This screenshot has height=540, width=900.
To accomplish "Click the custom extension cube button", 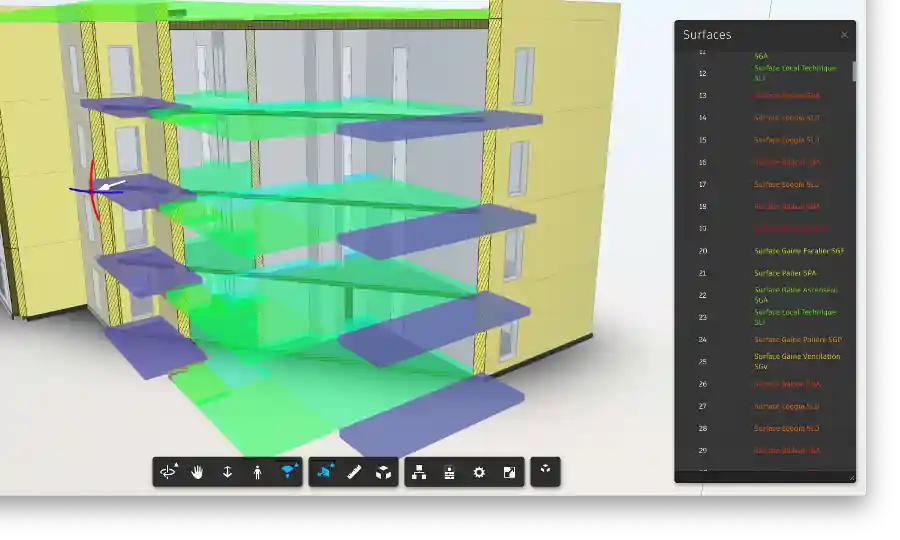I will tap(545, 472).
